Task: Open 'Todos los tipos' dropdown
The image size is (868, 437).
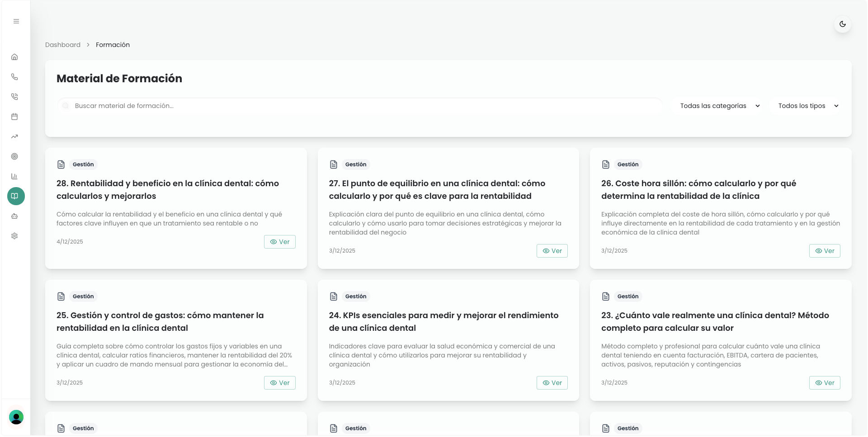Action: click(808, 106)
